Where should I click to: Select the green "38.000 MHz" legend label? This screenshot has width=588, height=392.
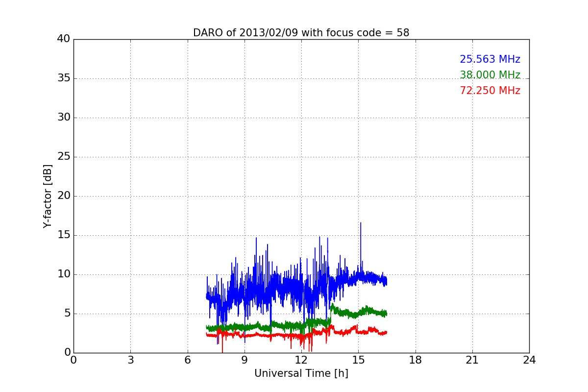(490, 75)
